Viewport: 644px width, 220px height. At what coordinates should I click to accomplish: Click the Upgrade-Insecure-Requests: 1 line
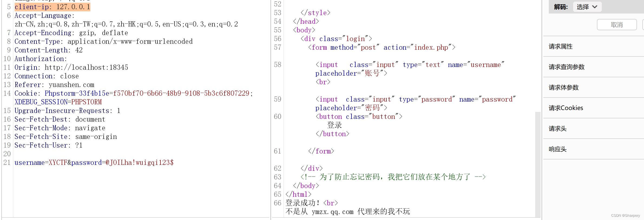67,111
